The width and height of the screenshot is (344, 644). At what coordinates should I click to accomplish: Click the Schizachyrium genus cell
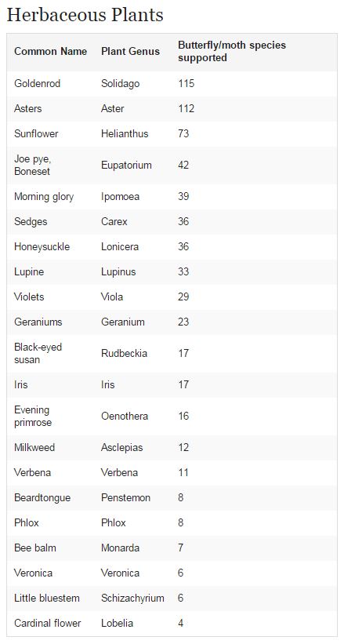click(x=132, y=598)
